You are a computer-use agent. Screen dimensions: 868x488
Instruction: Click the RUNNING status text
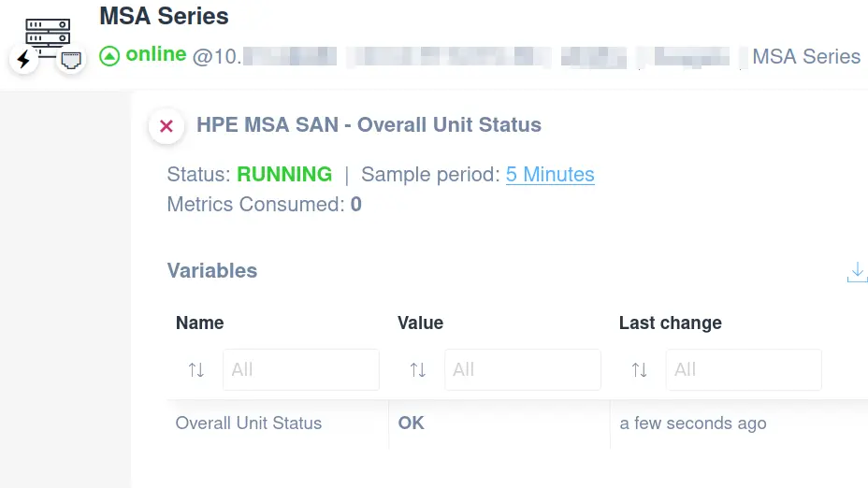coord(284,174)
